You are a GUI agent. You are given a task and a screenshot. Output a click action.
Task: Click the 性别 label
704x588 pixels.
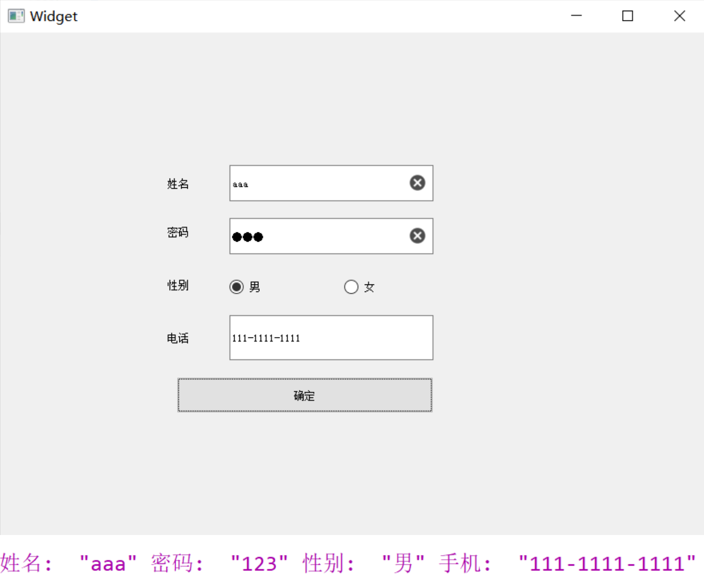[x=178, y=285]
